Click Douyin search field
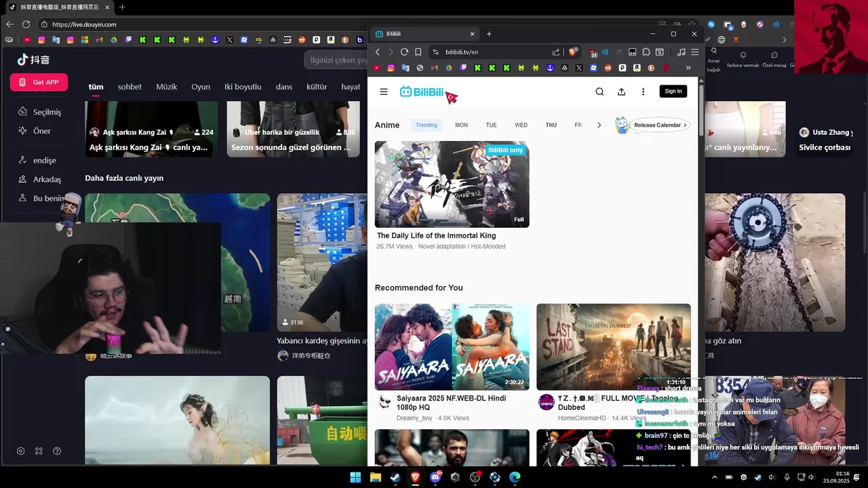This screenshot has height=488, width=868. (x=336, y=60)
